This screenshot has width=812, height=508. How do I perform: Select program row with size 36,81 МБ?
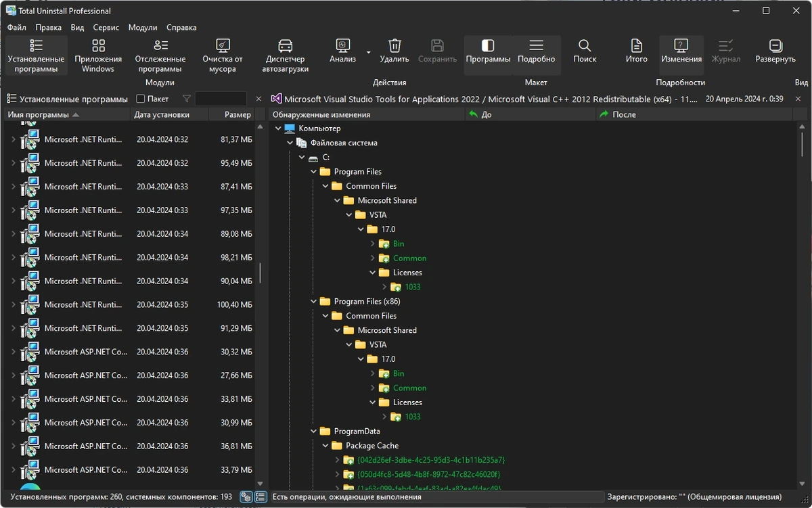pyautogui.click(x=130, y=446)
